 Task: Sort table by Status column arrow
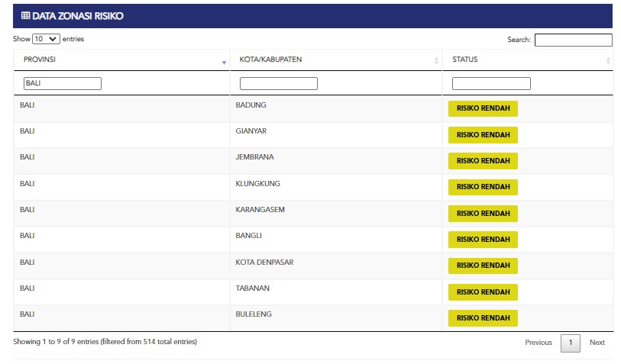[x=608, y=61]
